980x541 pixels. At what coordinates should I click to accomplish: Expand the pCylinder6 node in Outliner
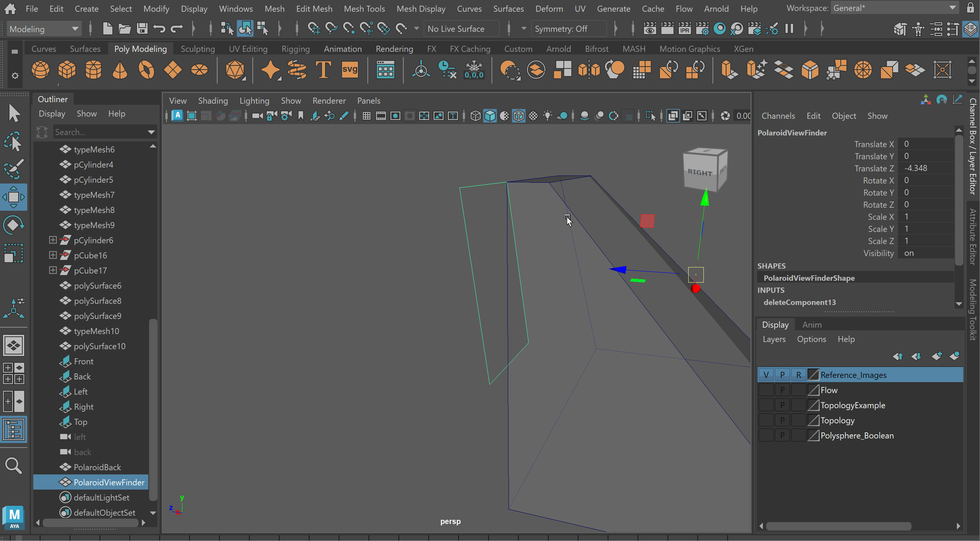click(x=53, y=240)
